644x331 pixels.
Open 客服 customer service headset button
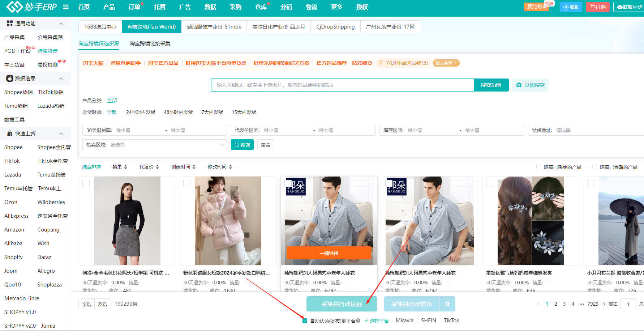coord(571,7)
